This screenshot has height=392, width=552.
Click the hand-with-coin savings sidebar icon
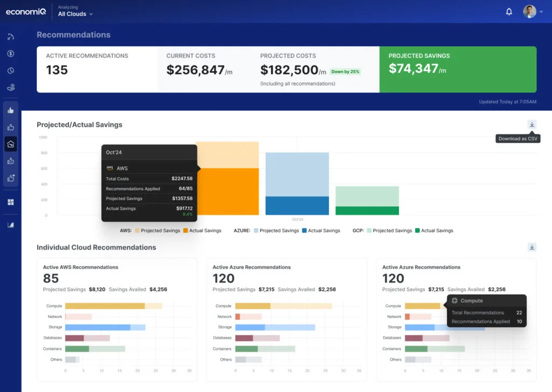(x=11, y=87)
